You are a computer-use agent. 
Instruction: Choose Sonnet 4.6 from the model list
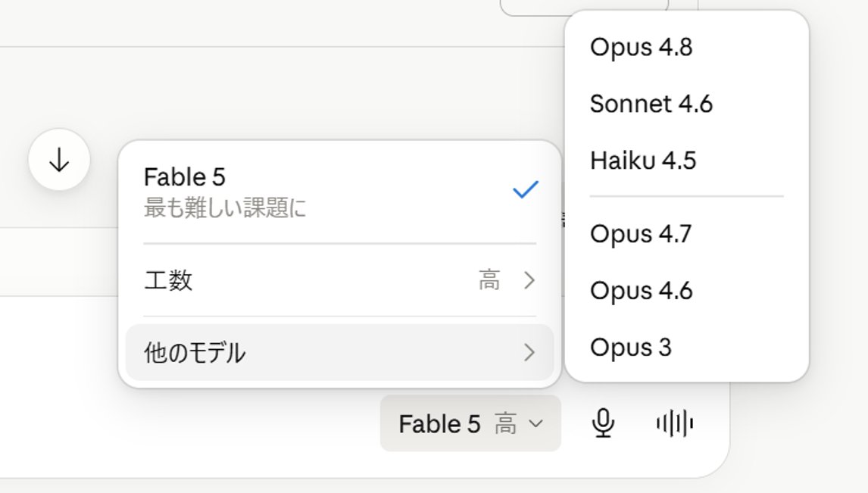click(686, 104)
